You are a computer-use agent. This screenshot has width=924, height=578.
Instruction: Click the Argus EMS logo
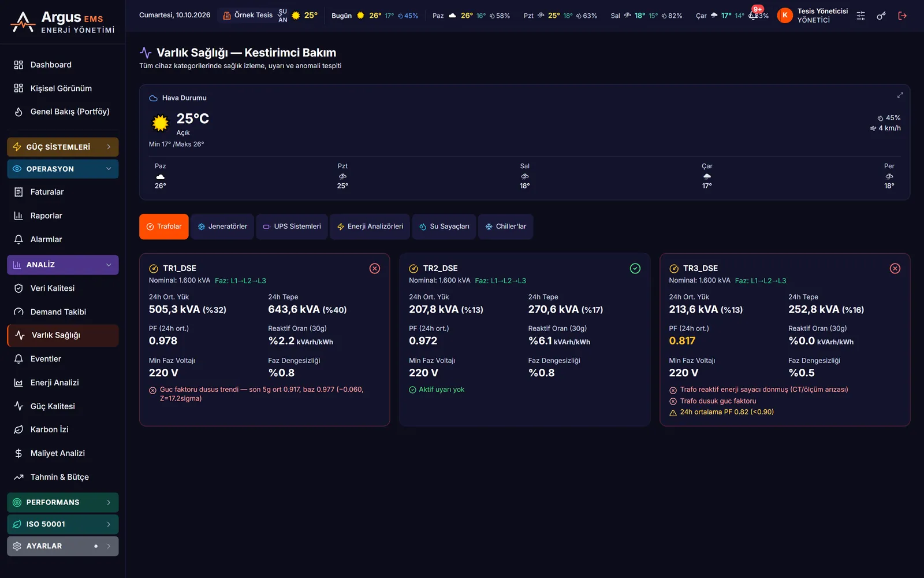tap(62, 22)
